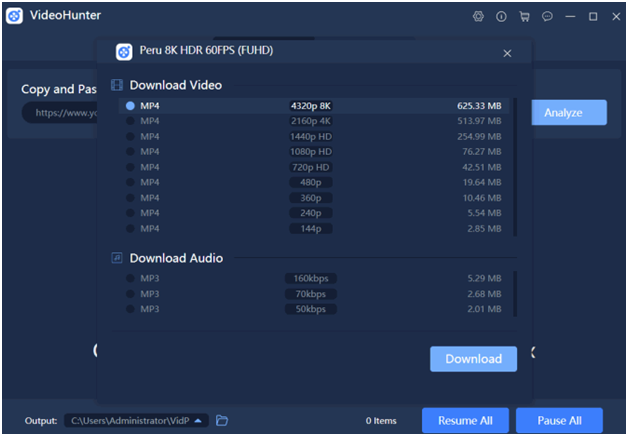Viewport: 628px width, 437px height.
Task: Minimize the VideoHunter window
Action: (570, 16)
